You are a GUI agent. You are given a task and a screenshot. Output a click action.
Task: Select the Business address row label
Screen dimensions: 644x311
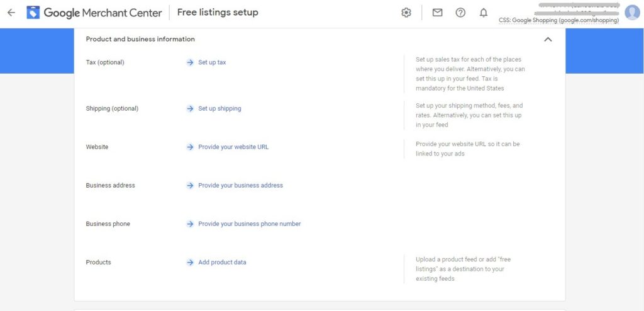[111, 186]
